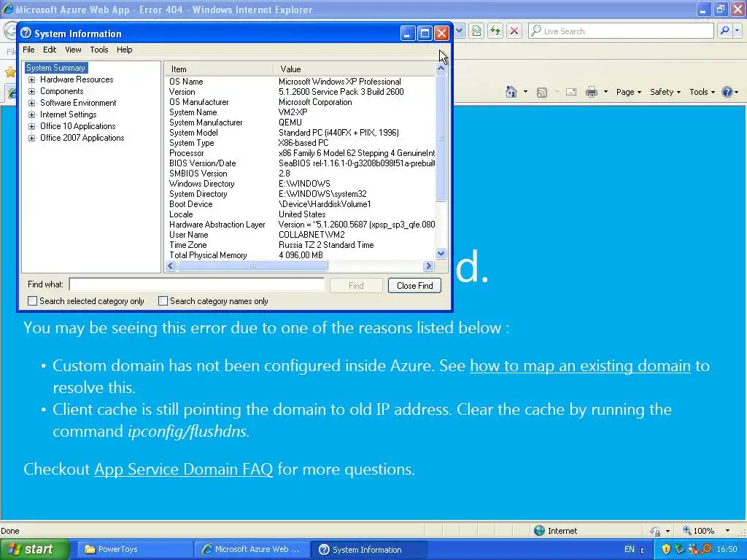Click the Close Find button
This screenshot has width=747, height=560.
pos(414,286)
